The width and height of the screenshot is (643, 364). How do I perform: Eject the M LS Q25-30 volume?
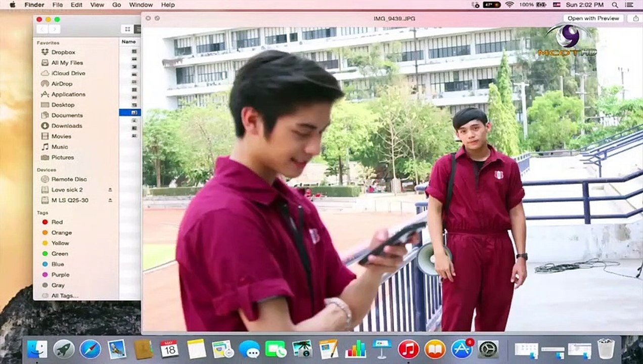pos(110,200)
